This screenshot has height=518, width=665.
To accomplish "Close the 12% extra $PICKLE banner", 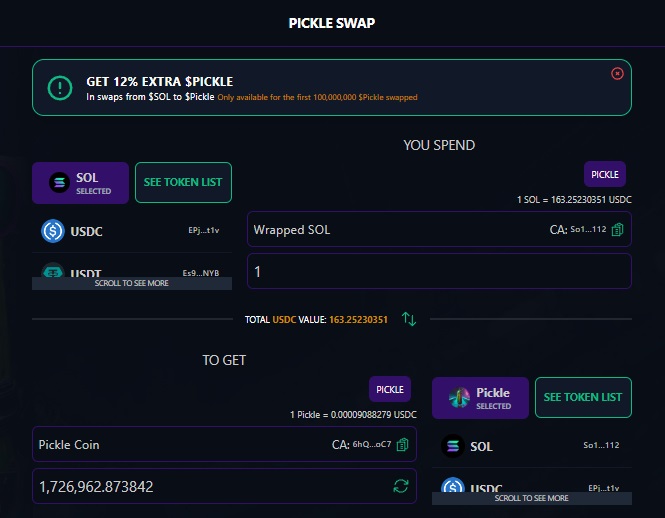I will point(617,73).
